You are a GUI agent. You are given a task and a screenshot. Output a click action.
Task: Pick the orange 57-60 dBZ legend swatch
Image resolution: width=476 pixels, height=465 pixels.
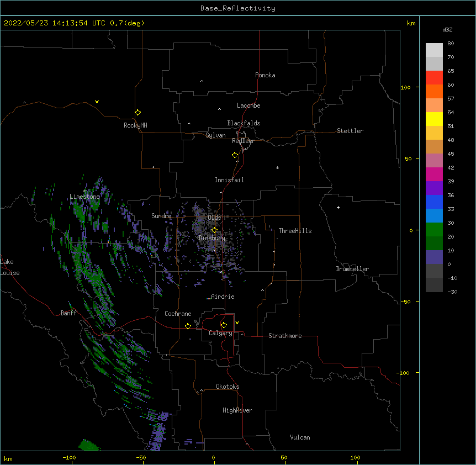point(434,91)
